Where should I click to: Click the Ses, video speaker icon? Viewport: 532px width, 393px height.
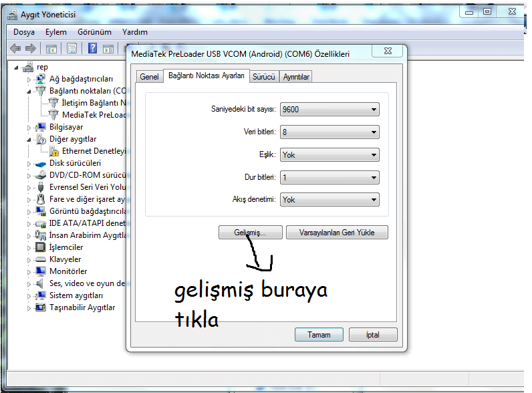(41, 283)
